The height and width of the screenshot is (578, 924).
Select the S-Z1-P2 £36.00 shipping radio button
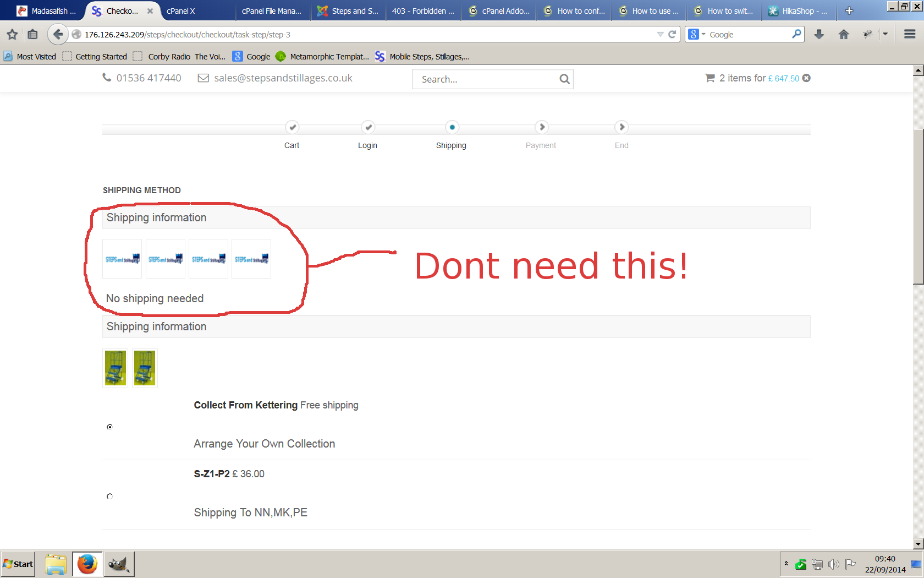(x=110, y=496)
